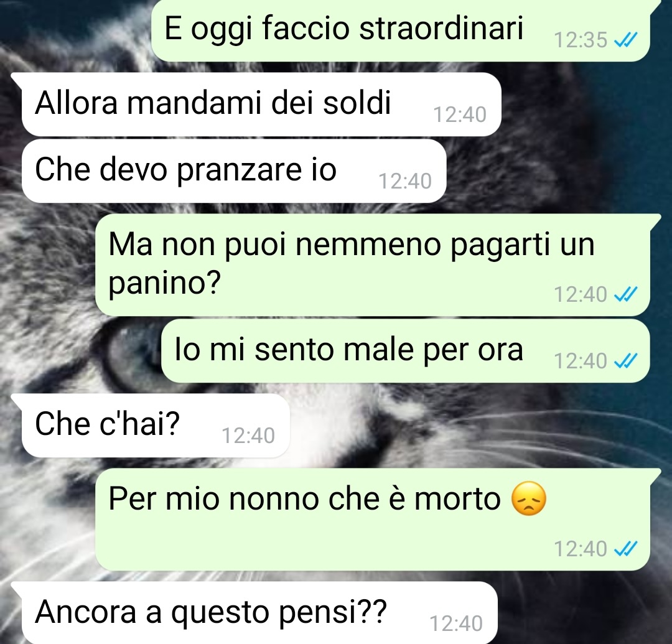Image resolution: width=672 pixels, height=644 pixels.
Task: Click the blue read ticks beside 12:35
Action: tap(626, 40)
